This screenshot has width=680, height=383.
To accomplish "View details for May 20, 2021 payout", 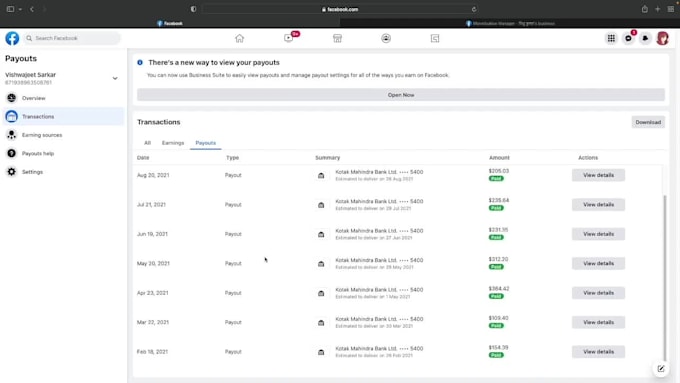I will point(598,264).
